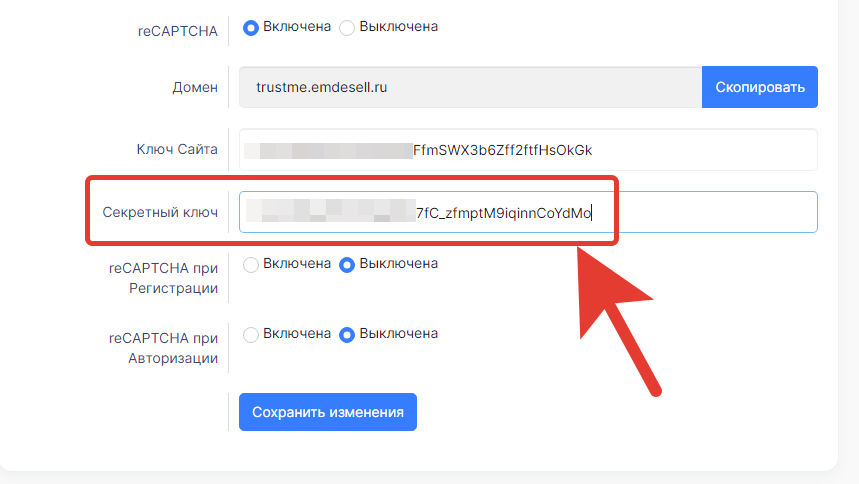Select Выключена for reCAPTCHA при Авторизации
This screenshot has width=859, height=484.
347,334
